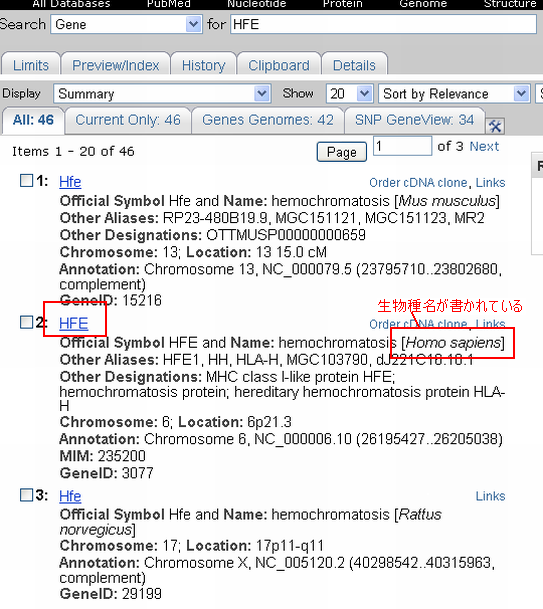543x609 pixels.
Task: Focus the search term field containing HFE
Action: coord(384,24)
